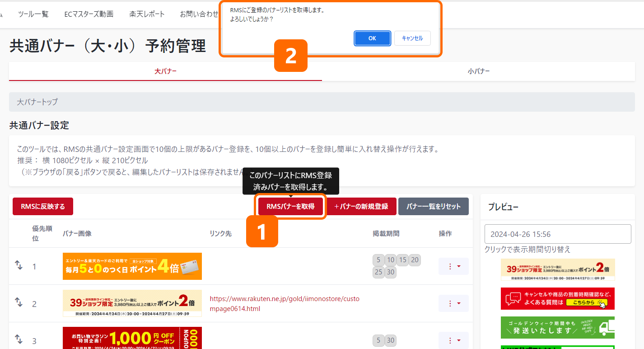Screen dimensions: 644x349
Task: Click the reorder arrows icon for banner 3
Action: pyautogui.click(x=19, y=340)
